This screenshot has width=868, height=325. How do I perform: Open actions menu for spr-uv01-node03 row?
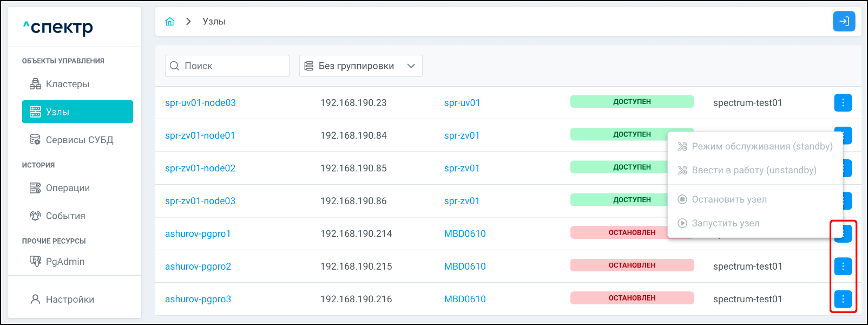tap(843, 102)
